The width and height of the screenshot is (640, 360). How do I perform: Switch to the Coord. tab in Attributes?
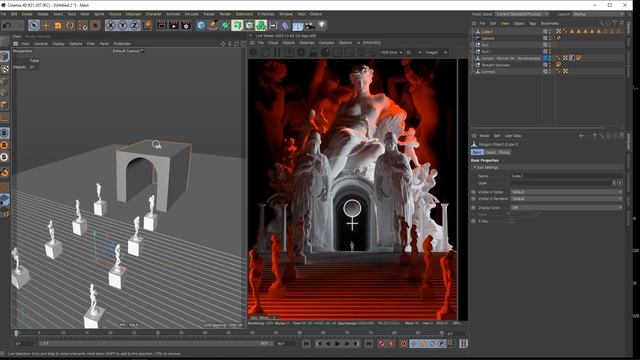pyautogui.click(x=490, y=152)
